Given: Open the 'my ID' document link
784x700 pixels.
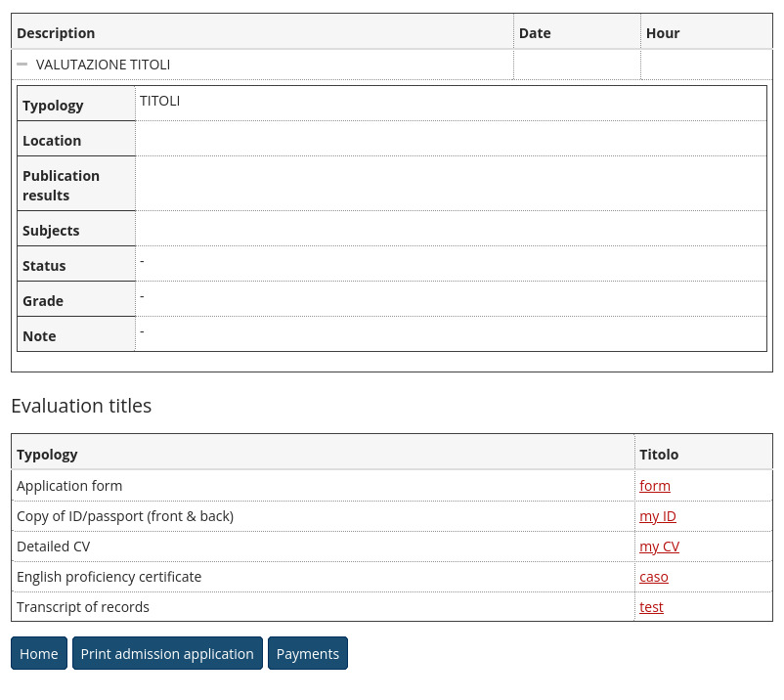Looking at the screenshot, I should coord(657,516).
